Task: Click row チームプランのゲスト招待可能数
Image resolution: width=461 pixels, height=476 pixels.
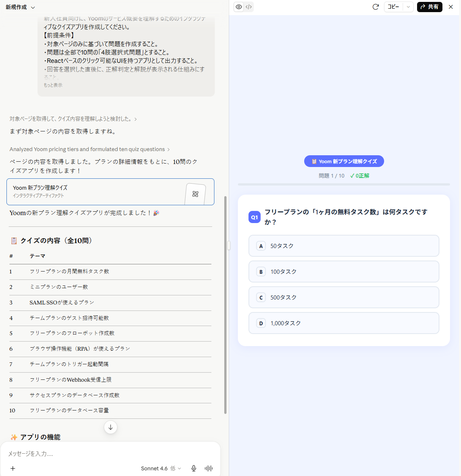Action: pos(110,318)
